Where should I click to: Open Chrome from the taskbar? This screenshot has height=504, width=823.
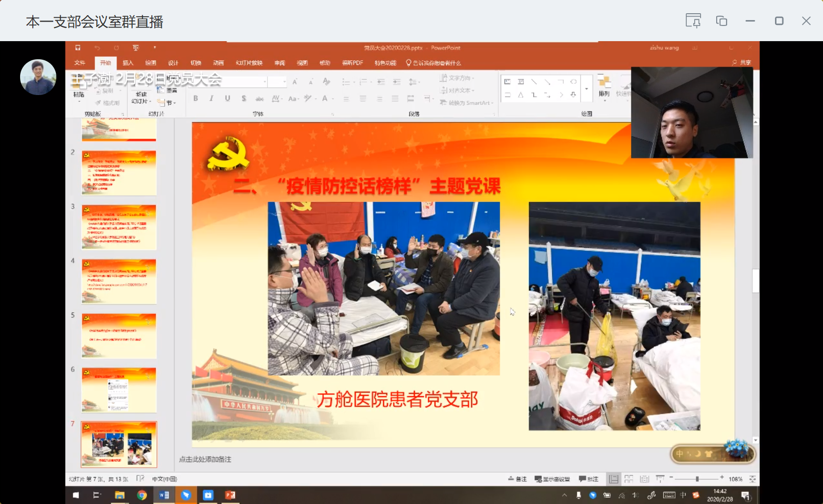[x=142, y=495]
